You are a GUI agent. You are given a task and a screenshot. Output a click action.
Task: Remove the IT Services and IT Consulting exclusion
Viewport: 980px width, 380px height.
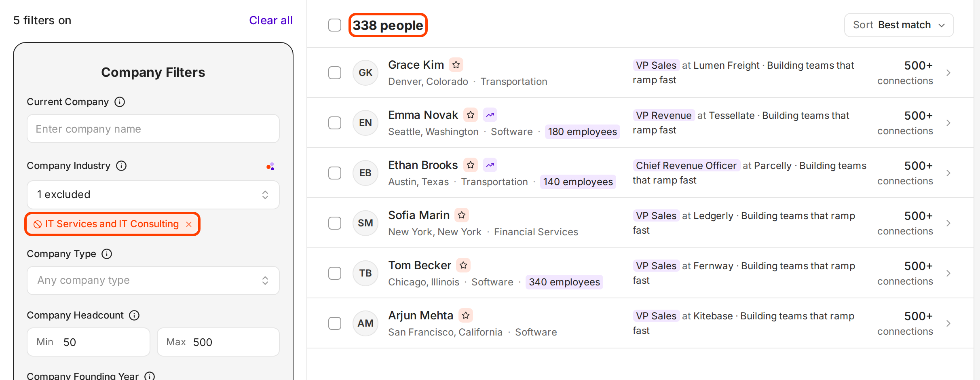click(189, 224)
